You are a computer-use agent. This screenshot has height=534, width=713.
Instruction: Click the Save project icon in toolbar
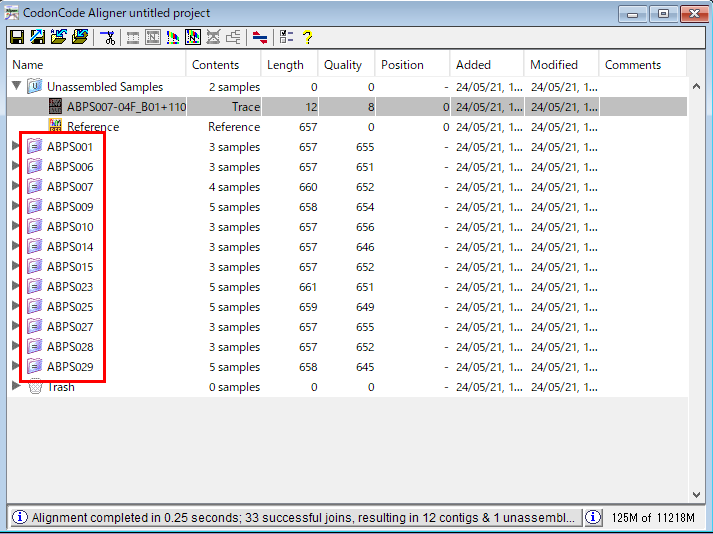(x=17, y=37)
